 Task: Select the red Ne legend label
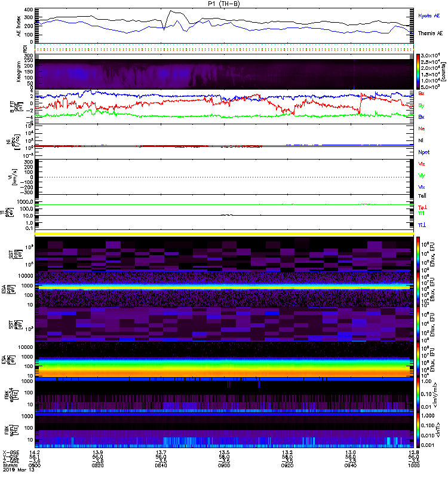422,128
